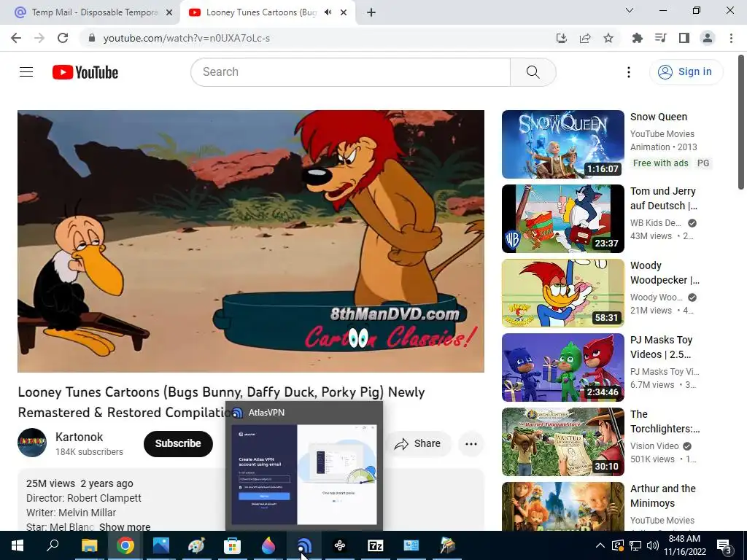Click the Sign in button
Image resolution: width=747 pixels, height=560 pixels.
tap(686, 72)
